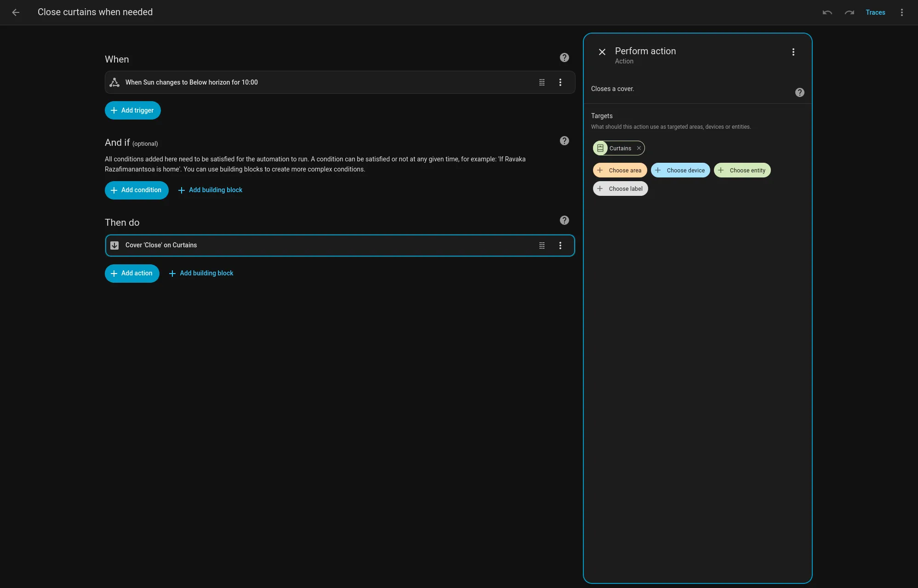Add a new trigger
The height and width of the screenshot is (588, 918).
132,110
